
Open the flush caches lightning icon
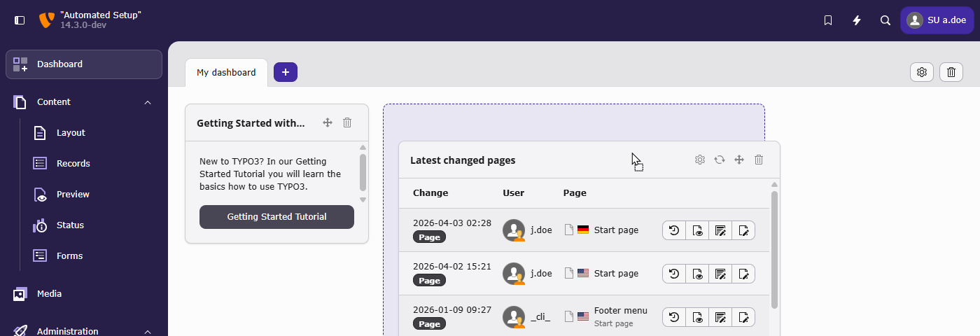pos(857,20)
